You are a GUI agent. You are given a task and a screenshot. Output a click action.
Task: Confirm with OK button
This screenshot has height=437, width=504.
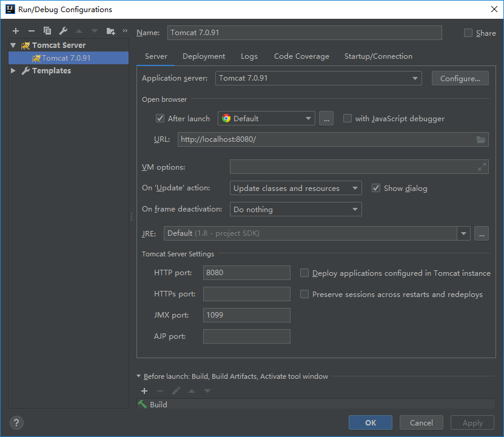click(371, 422)
